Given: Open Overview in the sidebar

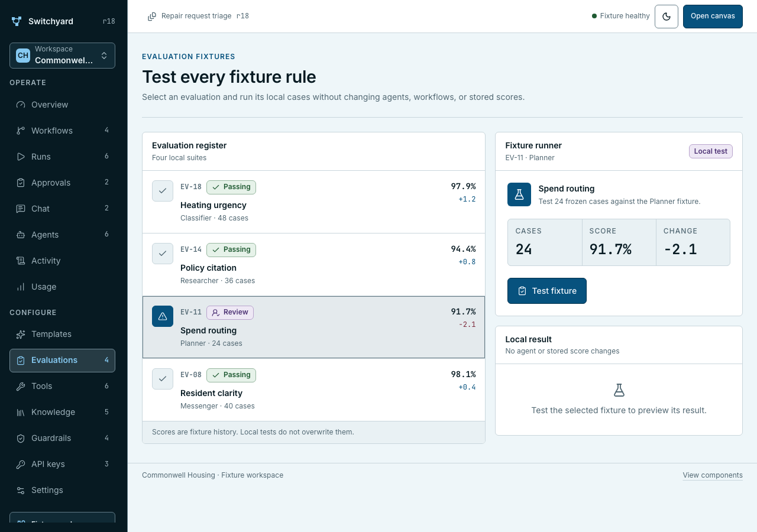Looking at the screenshot, I should (62, 105).
